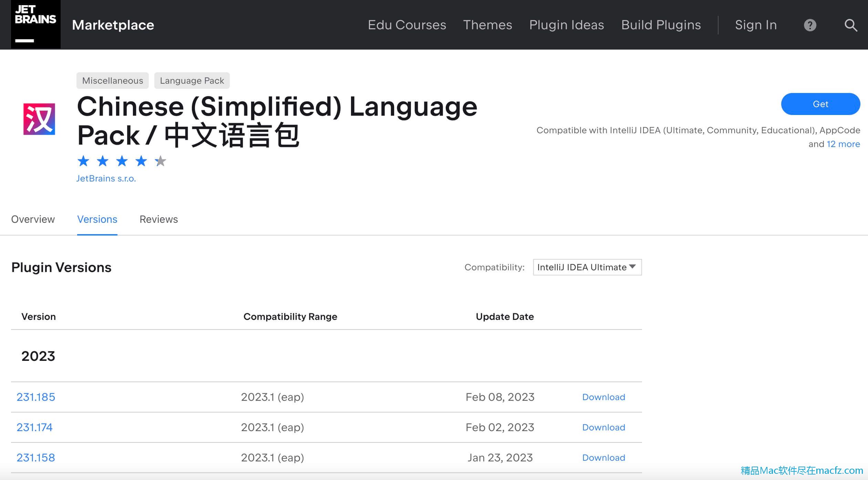Download version 231.185 from Feb 08

click(x=603, y=397)
